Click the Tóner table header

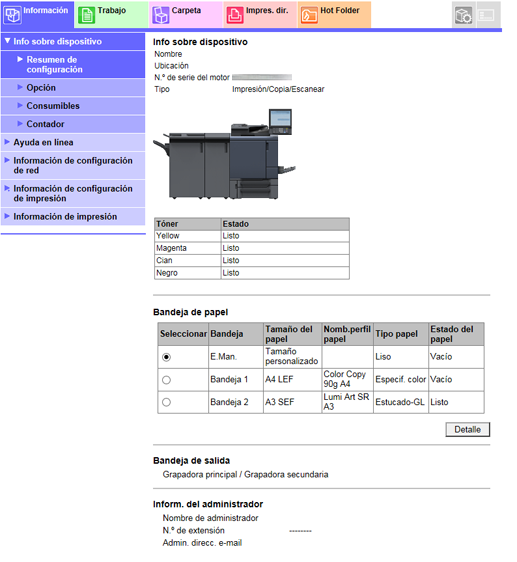(x=187, y=224)
